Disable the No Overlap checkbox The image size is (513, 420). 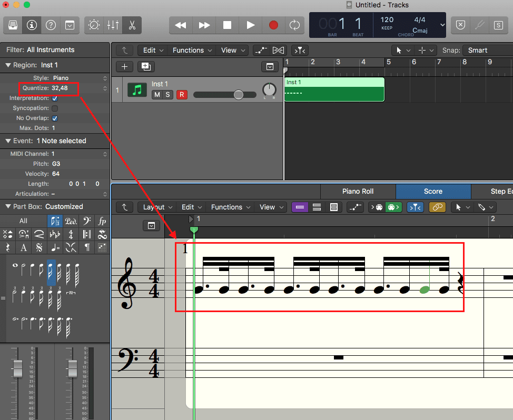(x=55, y=118)
